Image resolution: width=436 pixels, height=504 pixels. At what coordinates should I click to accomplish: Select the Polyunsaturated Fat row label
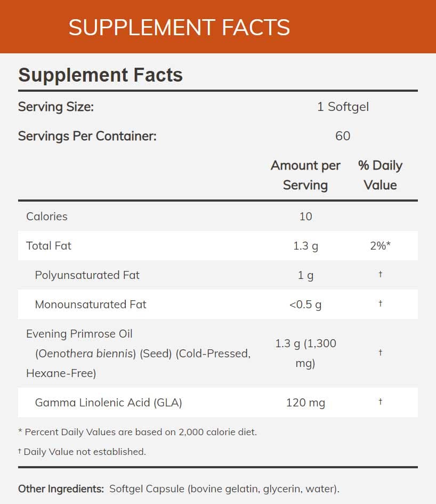[87, 275]
